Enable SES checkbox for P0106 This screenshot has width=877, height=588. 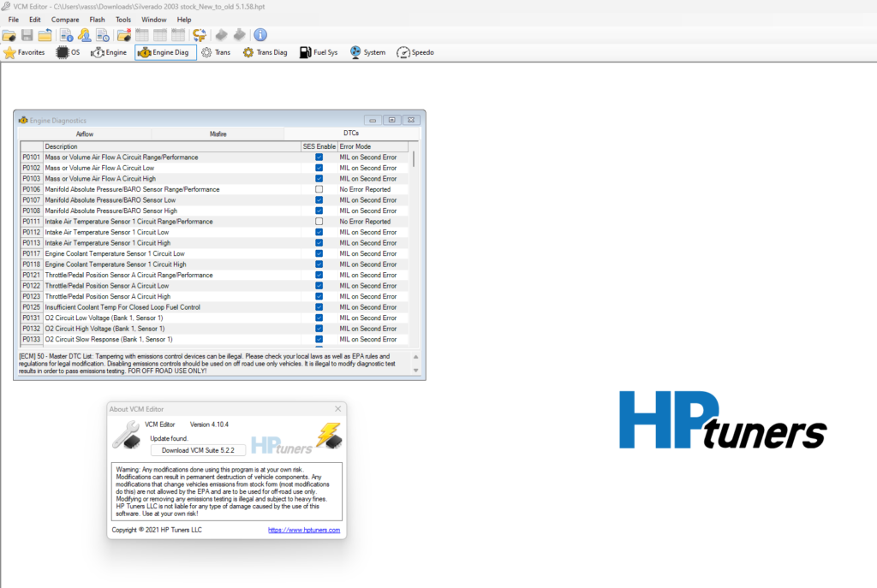[319, 189]
